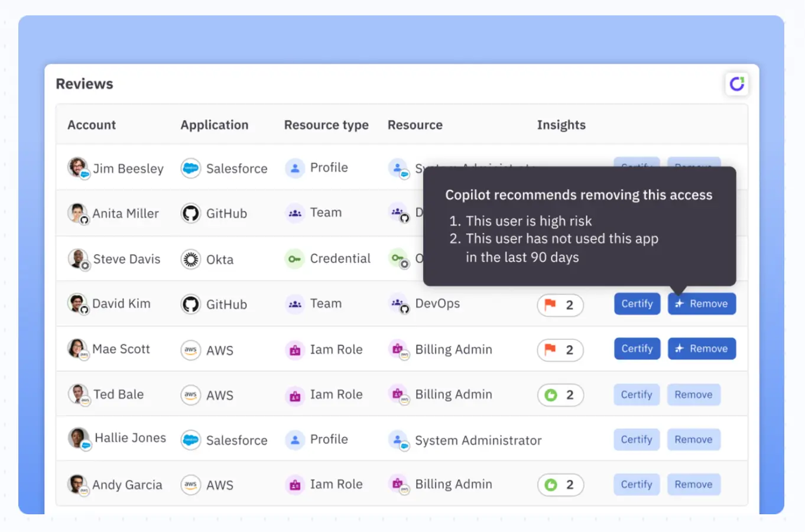The width and height of the screenshot is (805, 532).
Task: Click the Team icon in David Kim's row
Action: coord(294,304)
